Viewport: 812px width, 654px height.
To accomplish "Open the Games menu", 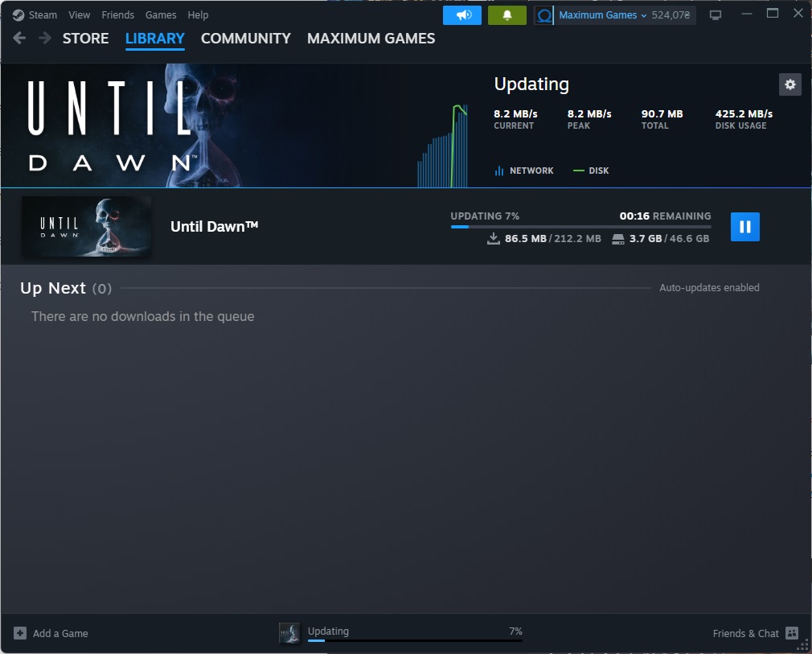I will pos(161,15).
